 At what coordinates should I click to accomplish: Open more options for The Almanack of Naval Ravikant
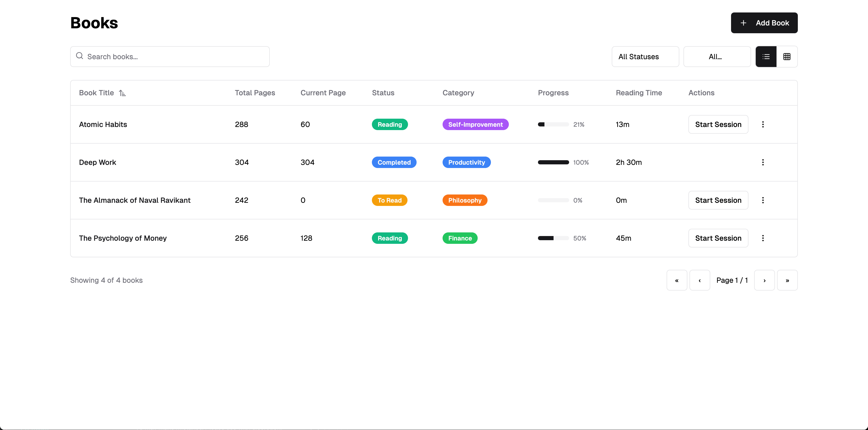(x=763, y=200)
